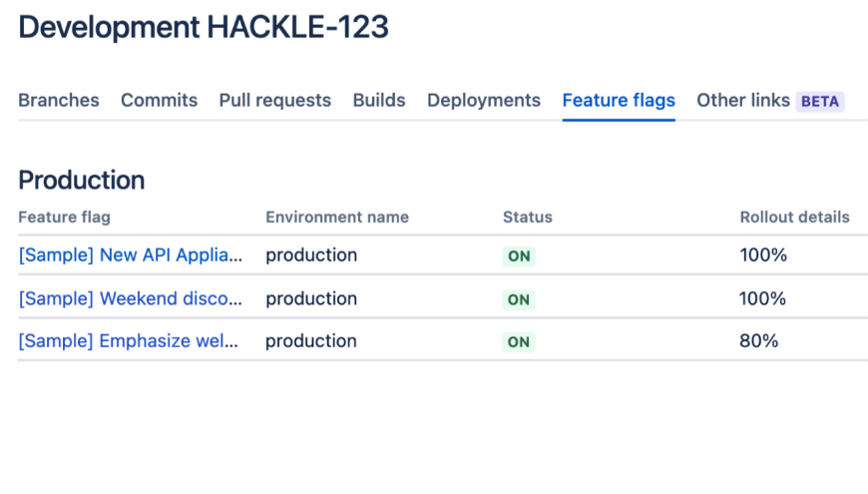Open the Deployments tab
Image resolution: width=868 pixels, height=494 pixels.
tap(484, 100)
